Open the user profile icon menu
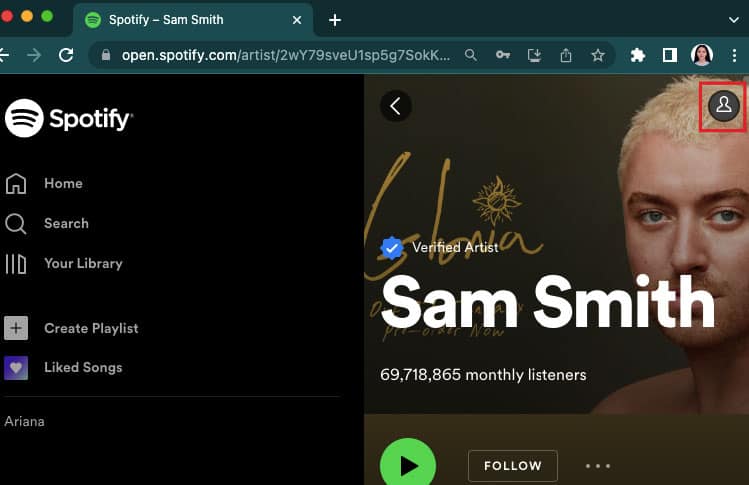This screenshot has width=749, height=485. (x=724, y=106)
